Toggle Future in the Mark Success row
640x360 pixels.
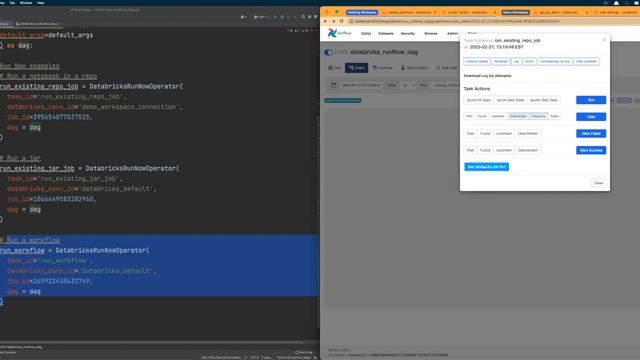tap(485, 150)
